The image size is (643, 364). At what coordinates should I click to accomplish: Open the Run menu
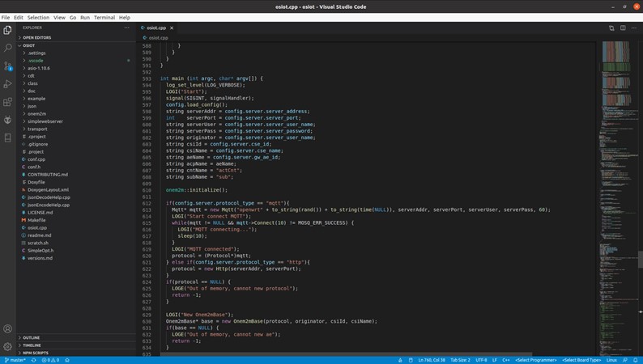tap(85, 18)
